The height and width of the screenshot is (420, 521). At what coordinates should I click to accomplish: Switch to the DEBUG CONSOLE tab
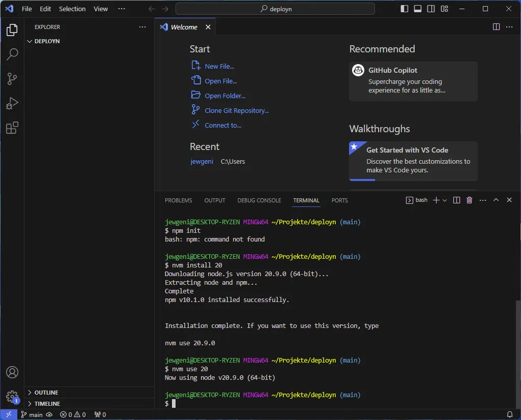259,200
